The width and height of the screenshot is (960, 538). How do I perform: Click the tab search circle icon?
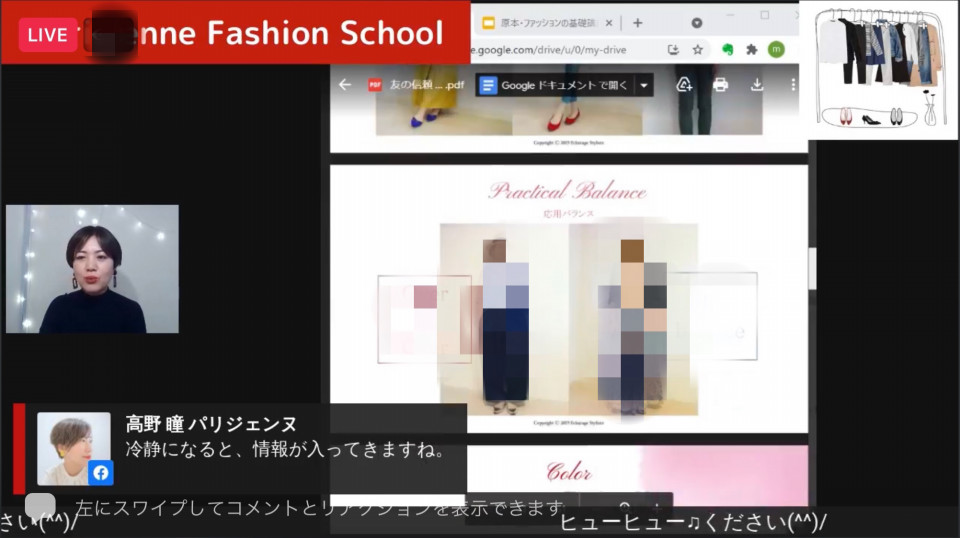point(697,23)
